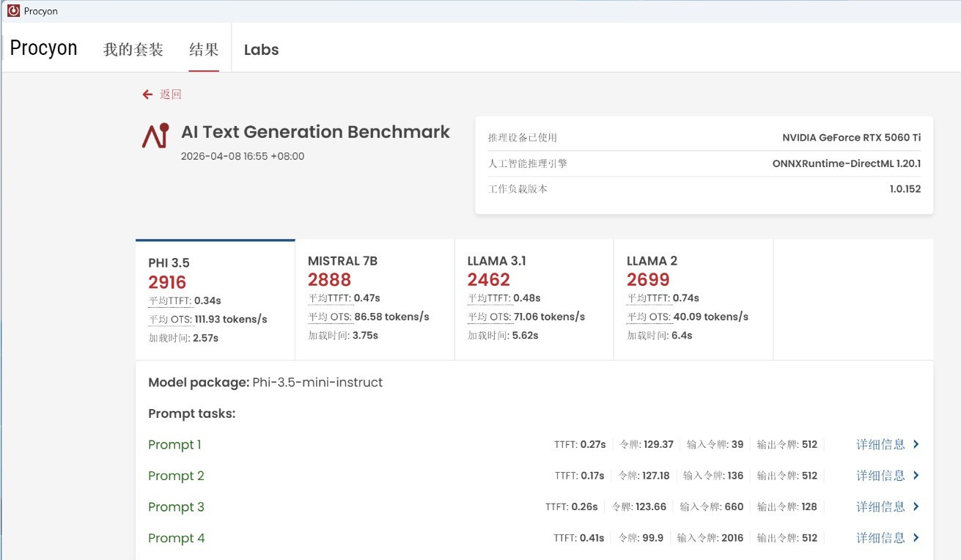Expand Prompt 2 details chevron
Screen dimensions: 961x560
click(x=916, y=476)
